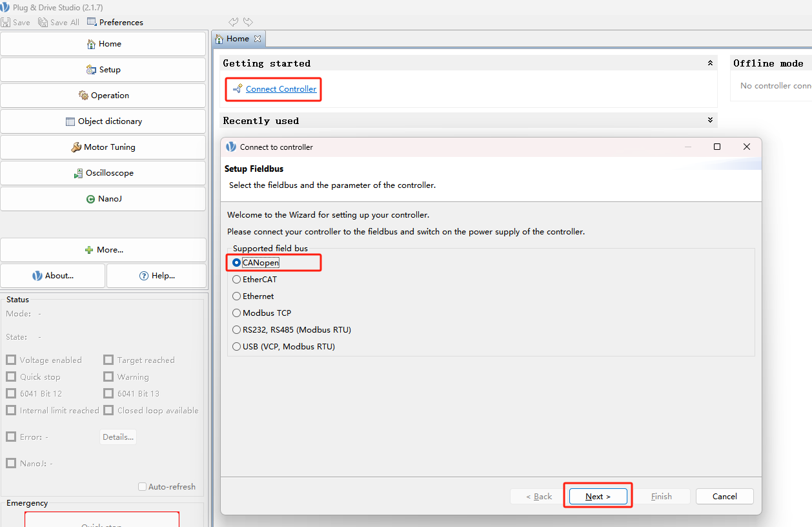The height and width of the screenshot is (527, 812).
Task: Toggle the Quick stop status checkbox
Action: tap(11, 377)
